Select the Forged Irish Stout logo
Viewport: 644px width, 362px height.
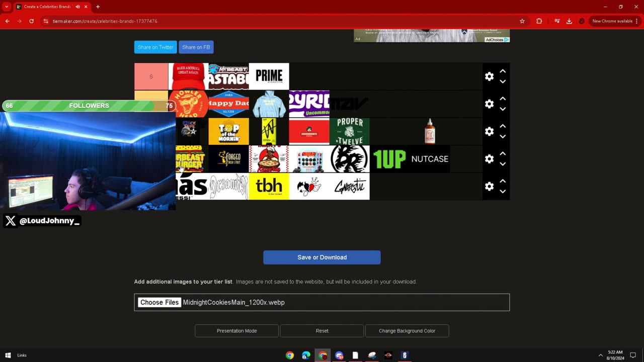[x=228, y=159]
